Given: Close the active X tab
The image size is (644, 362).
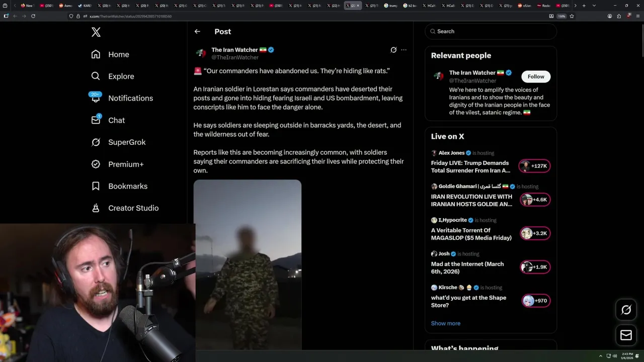Looking at the screenshot, I should click(358, 6).
